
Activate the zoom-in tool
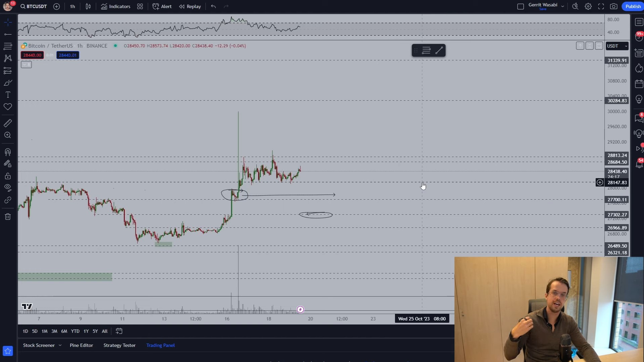(x=8, y=135)
